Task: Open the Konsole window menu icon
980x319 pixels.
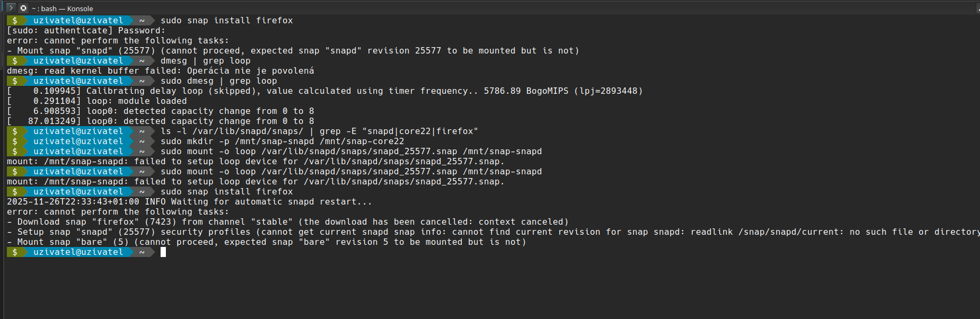Action: 11,8
